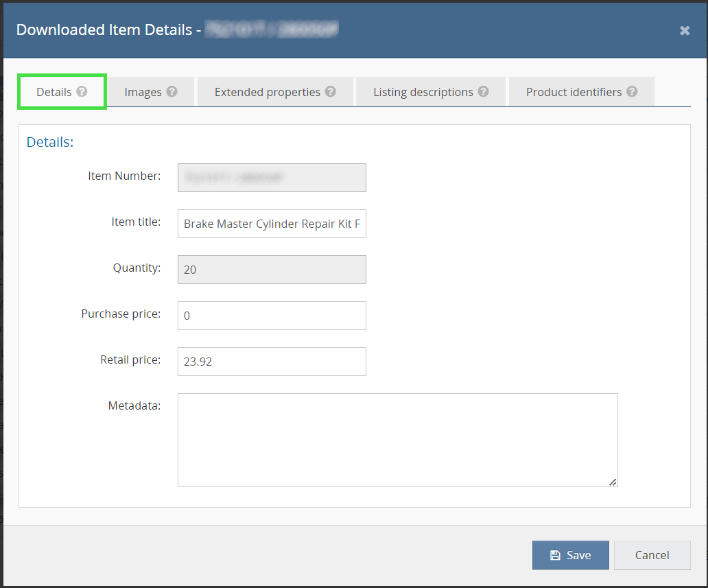The height and width of the screenshot is (588, 708).
Task: Close the Downloaded Item Details dialog
Action: (x=684, y=31)
